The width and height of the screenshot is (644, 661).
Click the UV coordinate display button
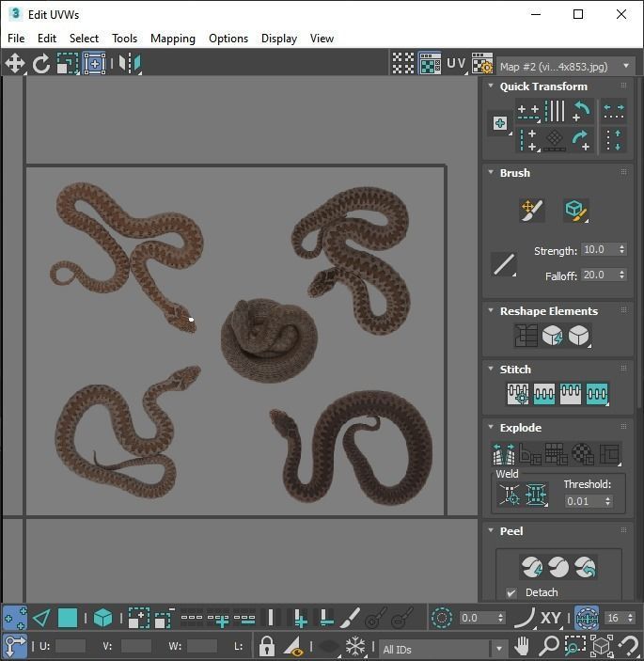coord(456,64)
